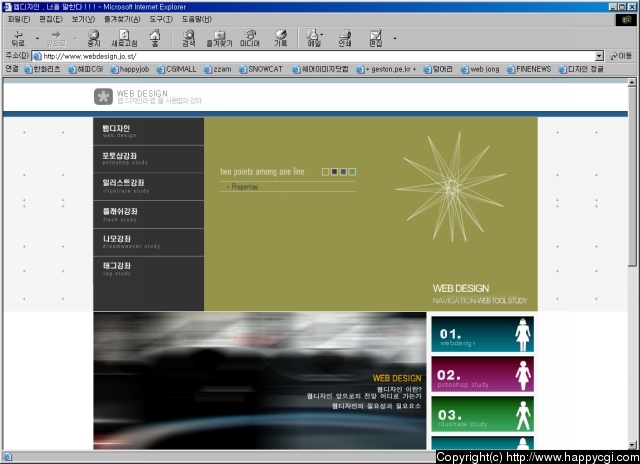The image size is (640, 464).
Task: Open the Back button history dropdown arrow
Action: point(37,38)
